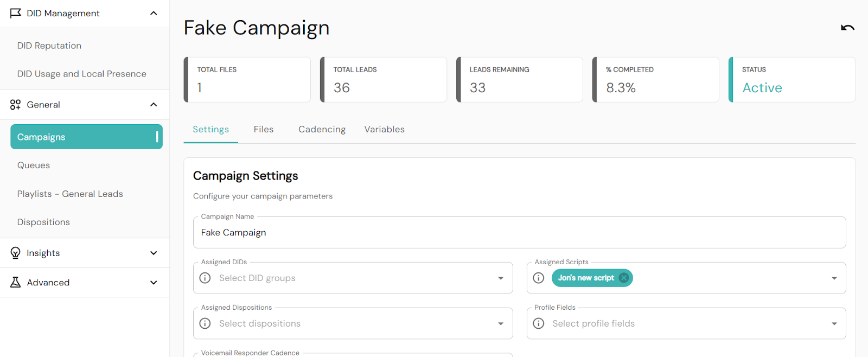Click the Select dispositions field
This screenshot has height=357, width=868.
pyautogui.click(x=353, y=324)
